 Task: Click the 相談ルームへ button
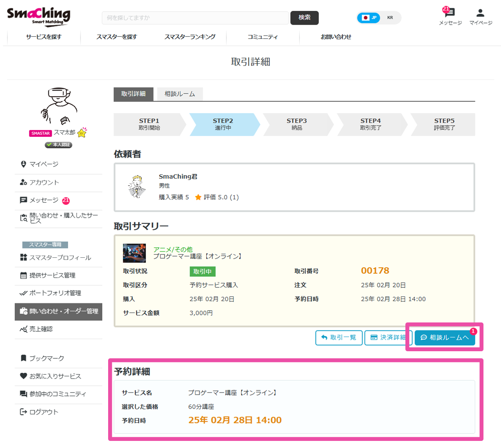pos(445,337)
